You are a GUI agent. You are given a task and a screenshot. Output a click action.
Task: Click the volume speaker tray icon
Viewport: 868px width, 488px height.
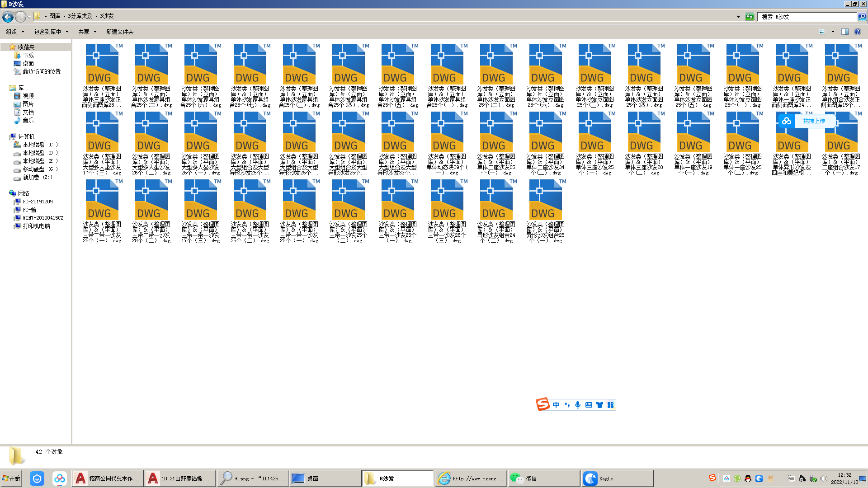click(x=824, y=479)
